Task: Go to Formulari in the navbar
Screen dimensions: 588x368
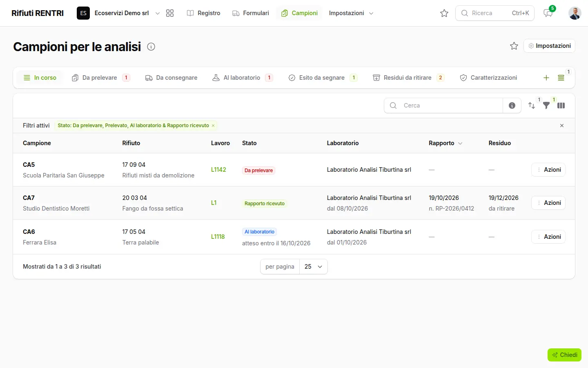Action: [251, 13]
